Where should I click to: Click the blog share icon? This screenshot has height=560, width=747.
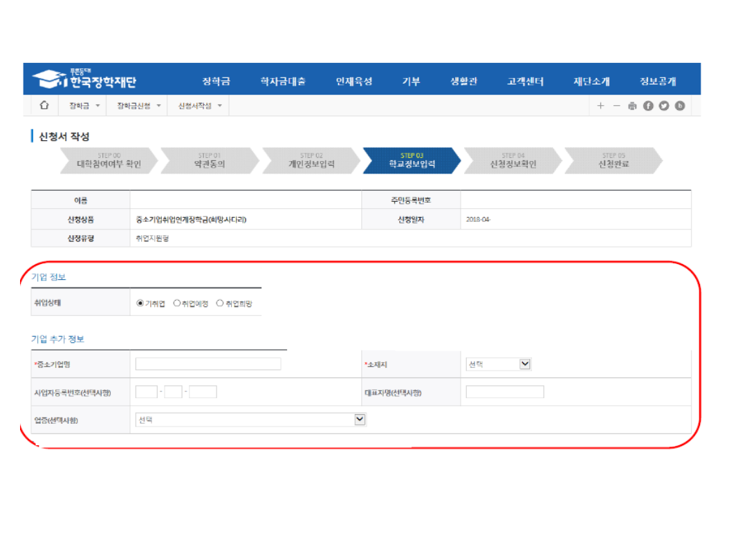(680, 106)
